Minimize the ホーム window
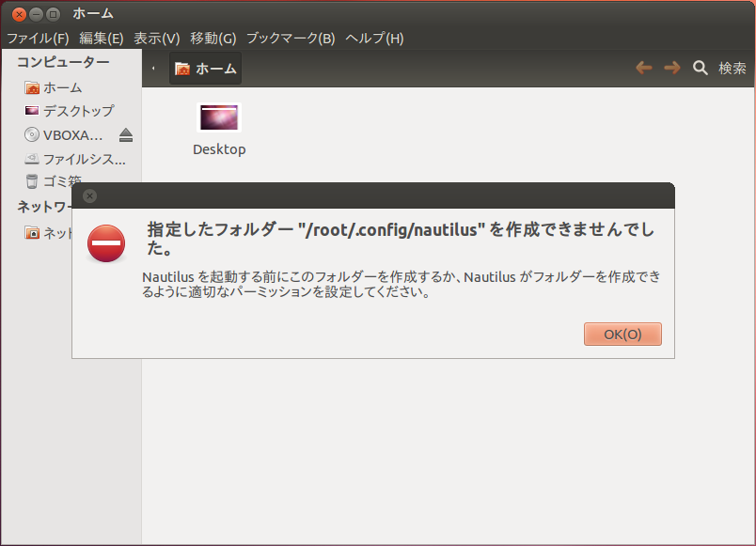The height and width of the screenshot is (546, 756). pyautogui.click(x=36, y=14)
